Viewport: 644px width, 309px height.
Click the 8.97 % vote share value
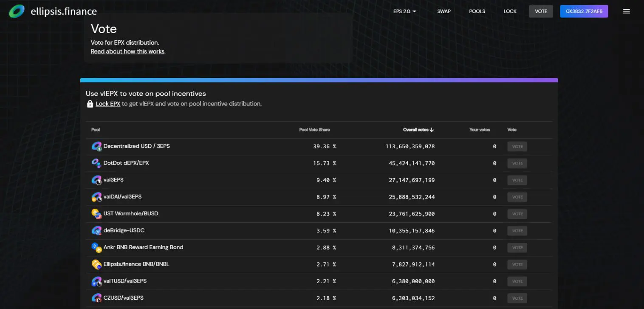click(326, 197)
